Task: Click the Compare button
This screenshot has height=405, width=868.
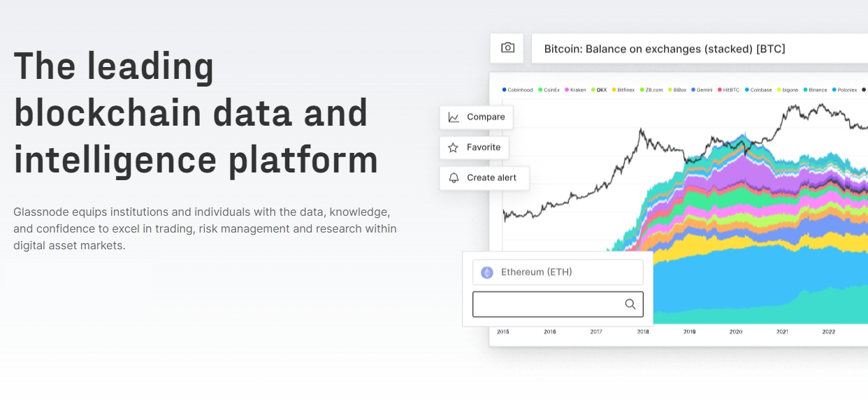Action: (476, 117)
